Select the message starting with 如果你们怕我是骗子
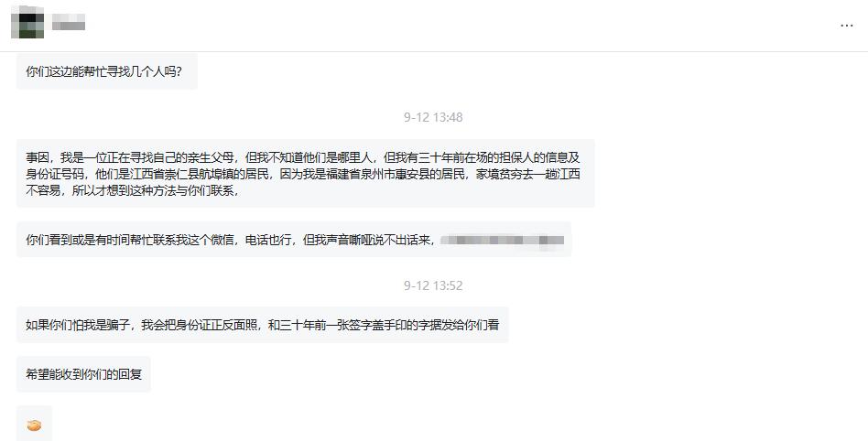Screen dimensions: 868x441 click(x=263, y=325)
